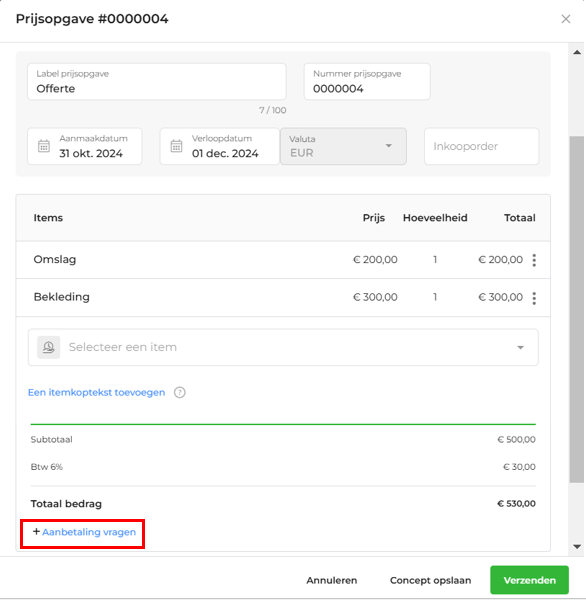Screen dimensions: 586x600
Task: Open three-dot menu for Omslag row
Action: (534, 260)
